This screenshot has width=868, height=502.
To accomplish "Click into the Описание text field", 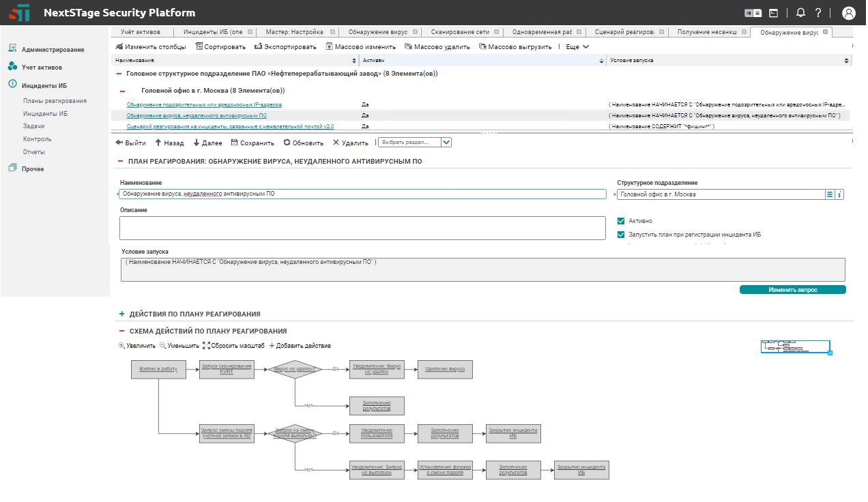I will pos(362,228).
